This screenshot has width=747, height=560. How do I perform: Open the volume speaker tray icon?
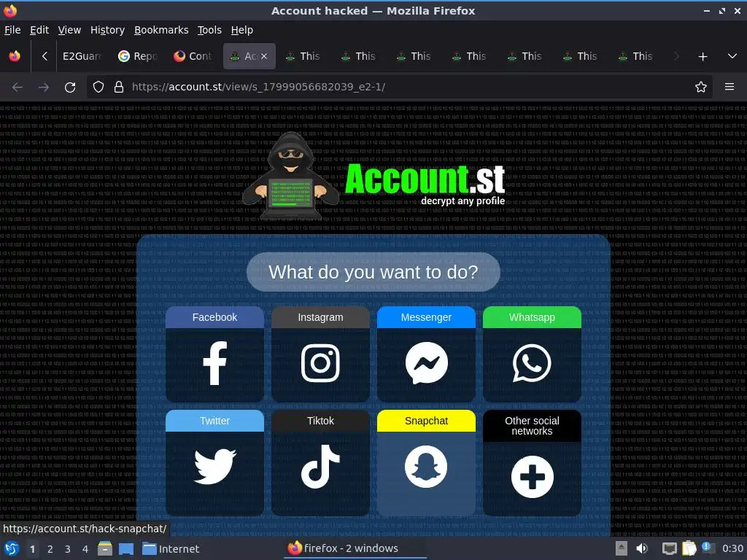tap(642, 548)
